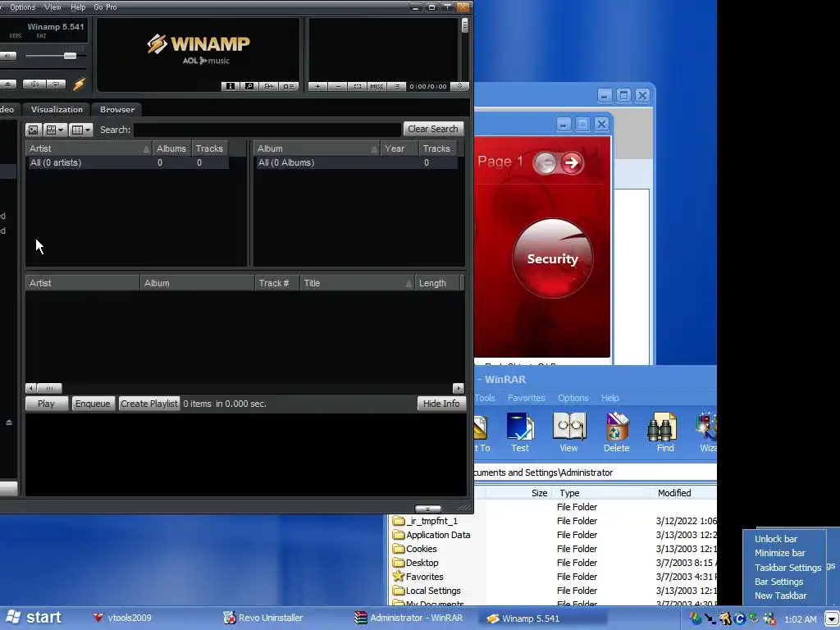The width and height of the screenshot is (840, 630).
Task: Click the WinRAR Find toolbar icon
Action: click(x=664, y=433)
